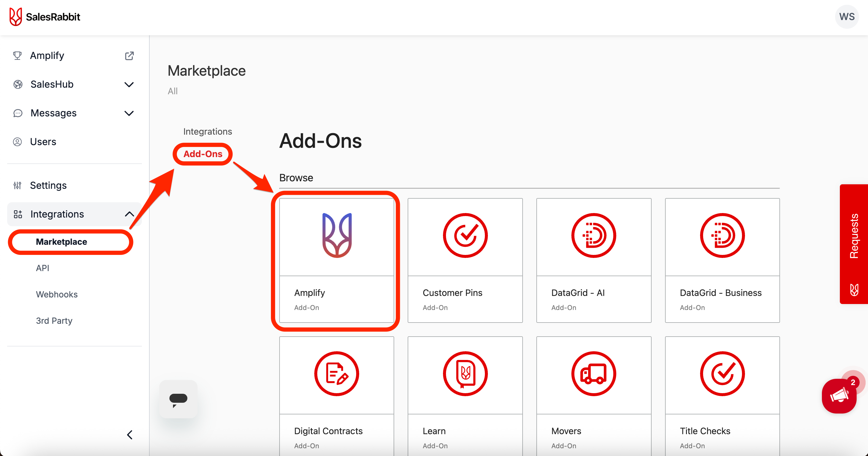The height and width of the screenshot is (456, 868).
Task: Open the Amplify add-on card title
Action: (x=309, y=293)
